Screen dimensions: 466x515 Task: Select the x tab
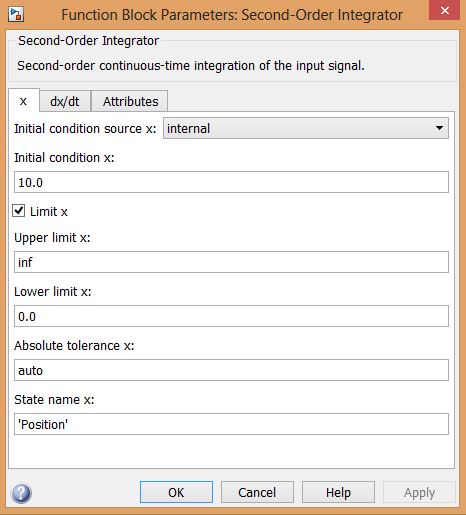[23, 101]
